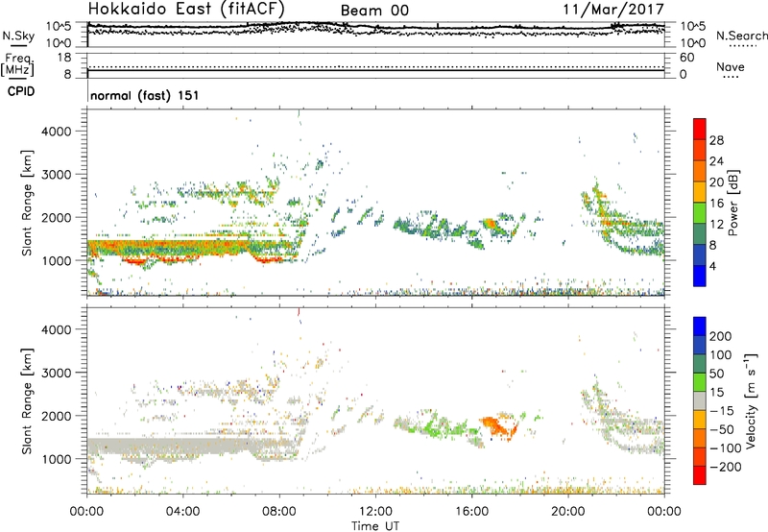
Task: Click the '-50' label on the Velocity color bar
Action: point(721,429)
